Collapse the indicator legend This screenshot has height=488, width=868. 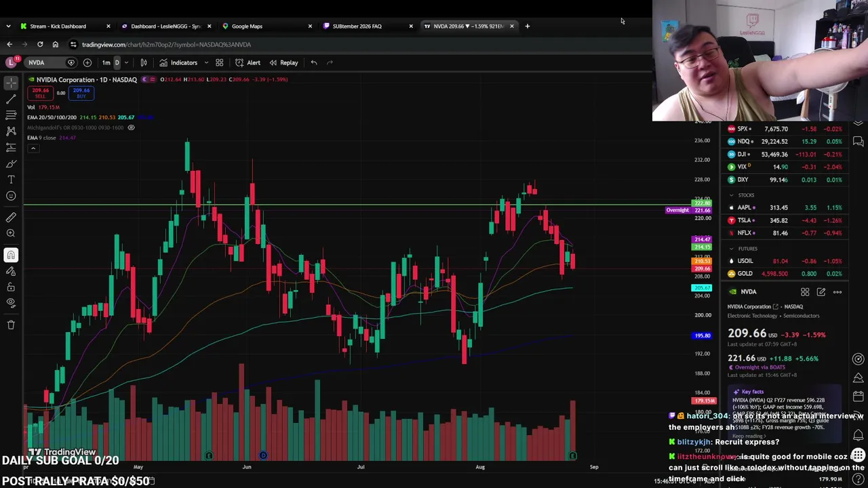click(x=33, y=148)
